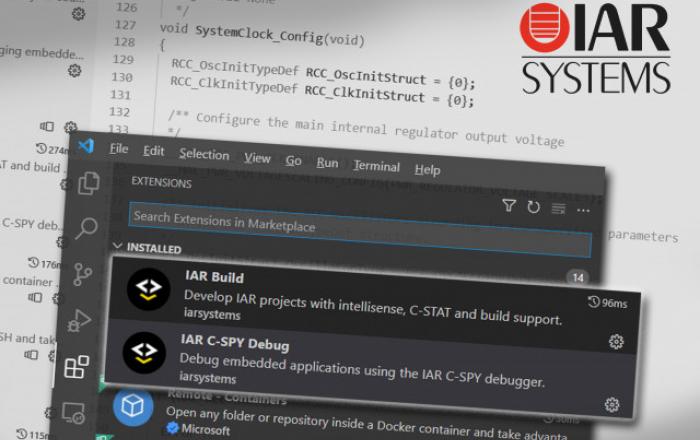Open the Extensions views and more actions ellipsis
Screen dimensions: 700x440
584,209
